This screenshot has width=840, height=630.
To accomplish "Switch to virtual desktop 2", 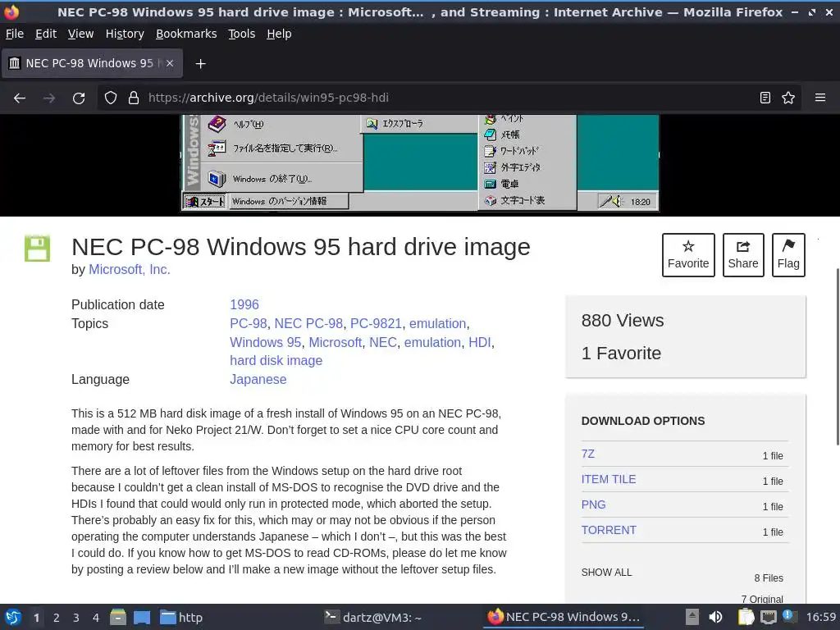I will coord(57,618).
